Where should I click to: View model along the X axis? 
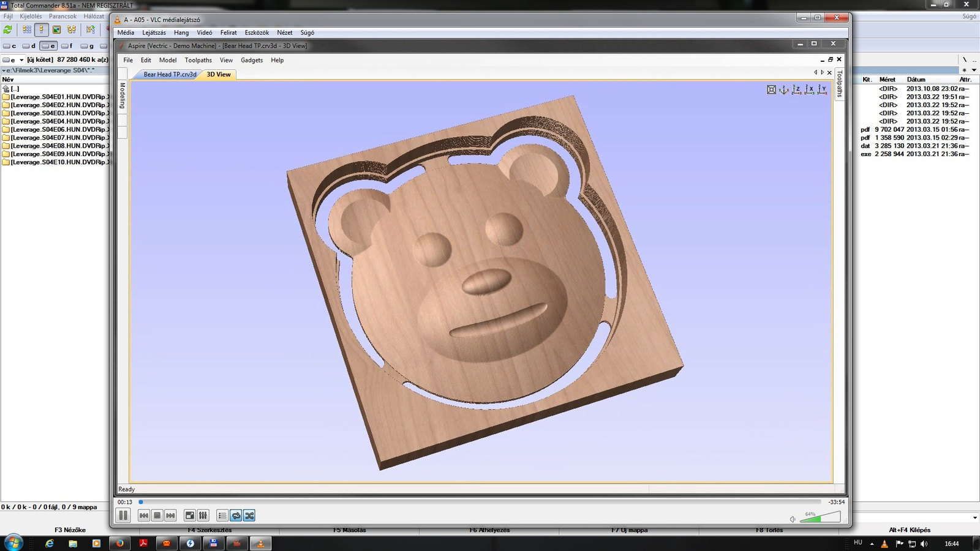tap(810, 89)
